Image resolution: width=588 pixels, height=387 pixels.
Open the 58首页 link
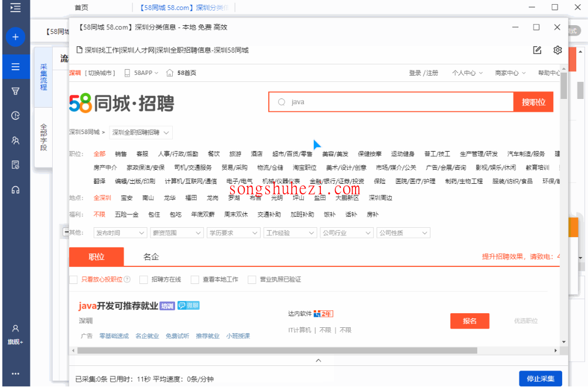pos(186,73)
